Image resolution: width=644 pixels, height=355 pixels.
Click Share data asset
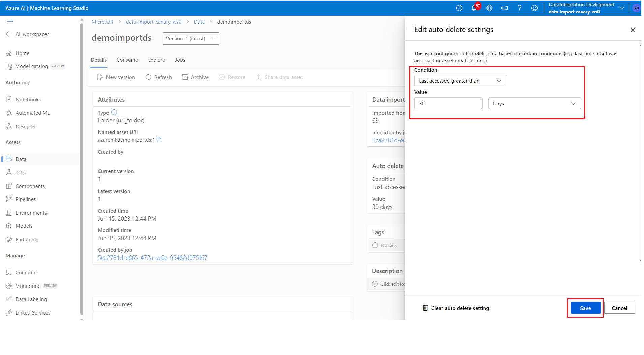pos(279,77)
